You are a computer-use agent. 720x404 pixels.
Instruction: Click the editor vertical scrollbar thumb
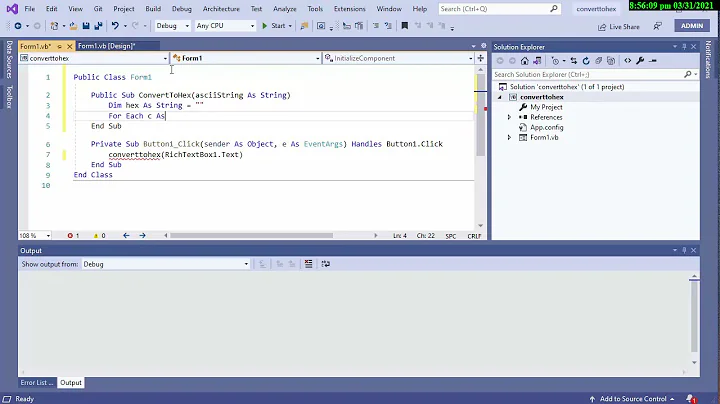[x=480, y=115]
